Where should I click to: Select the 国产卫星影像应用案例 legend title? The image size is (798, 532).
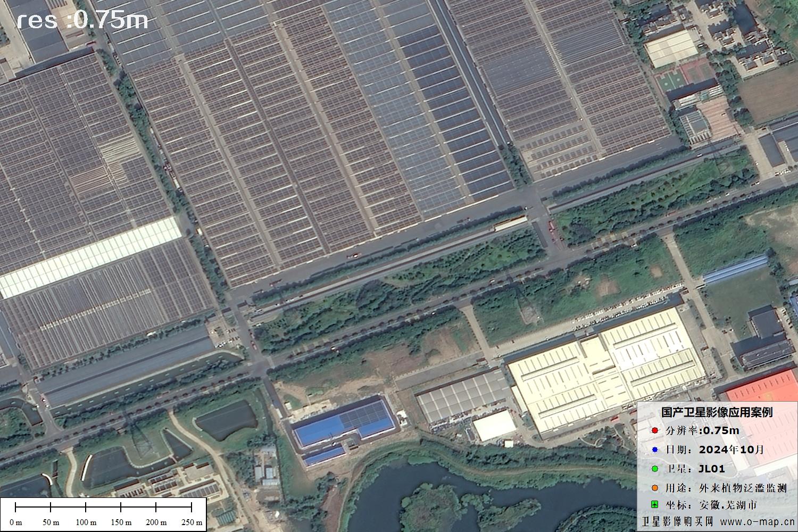tap(717, 412)
